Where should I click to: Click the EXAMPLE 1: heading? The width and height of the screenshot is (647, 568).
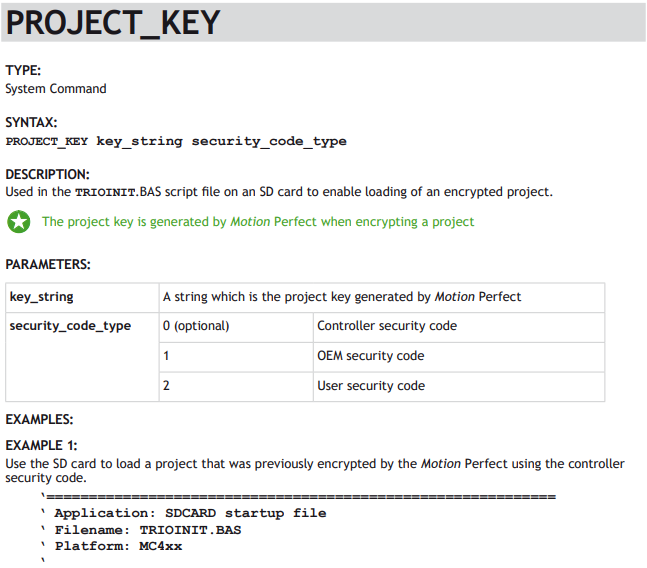(41, 445)
